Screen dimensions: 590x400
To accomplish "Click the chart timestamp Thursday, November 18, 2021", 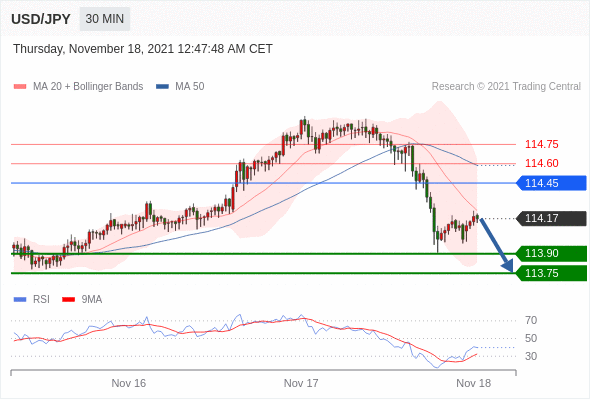I will 143,49.
